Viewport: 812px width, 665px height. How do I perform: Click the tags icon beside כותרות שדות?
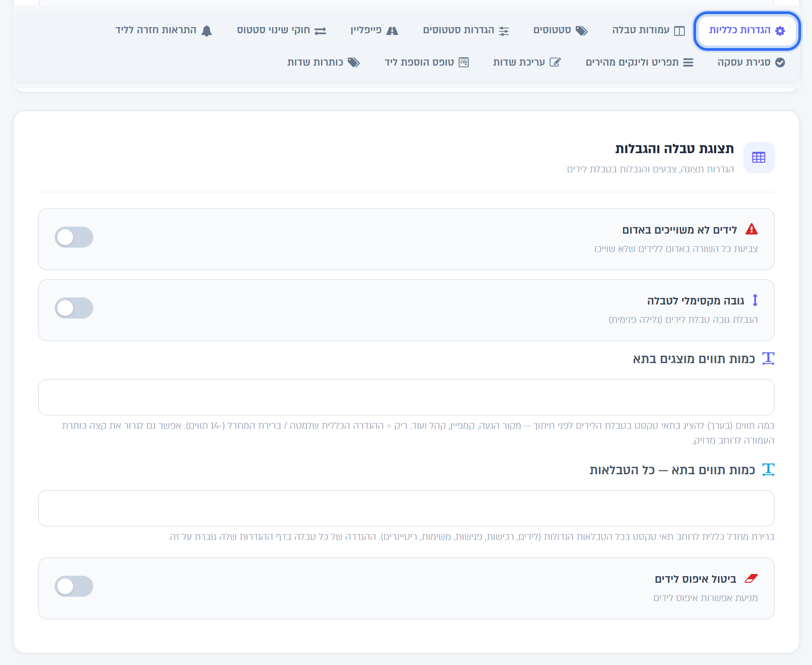[x=354, y=63]
